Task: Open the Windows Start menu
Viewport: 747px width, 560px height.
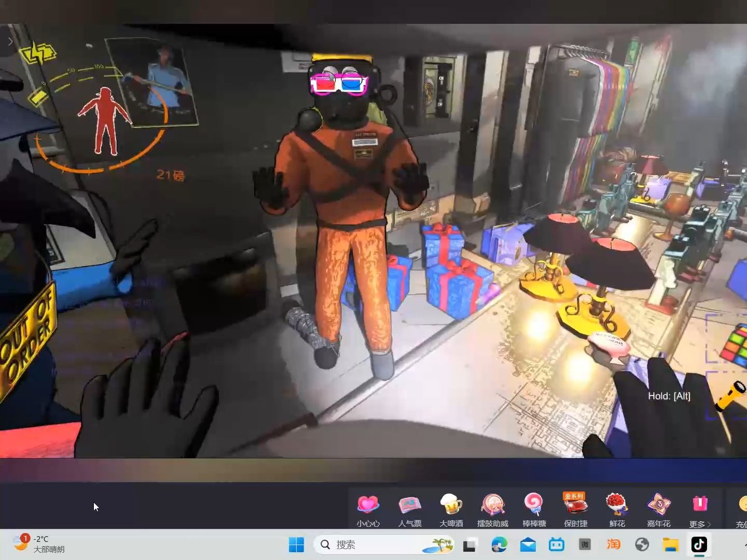Action: [296, 544]
